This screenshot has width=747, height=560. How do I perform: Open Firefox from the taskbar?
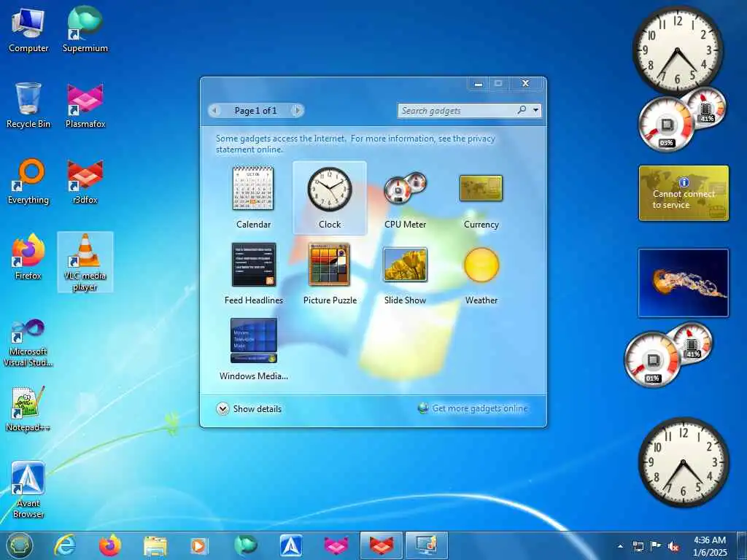pos(109,545)
